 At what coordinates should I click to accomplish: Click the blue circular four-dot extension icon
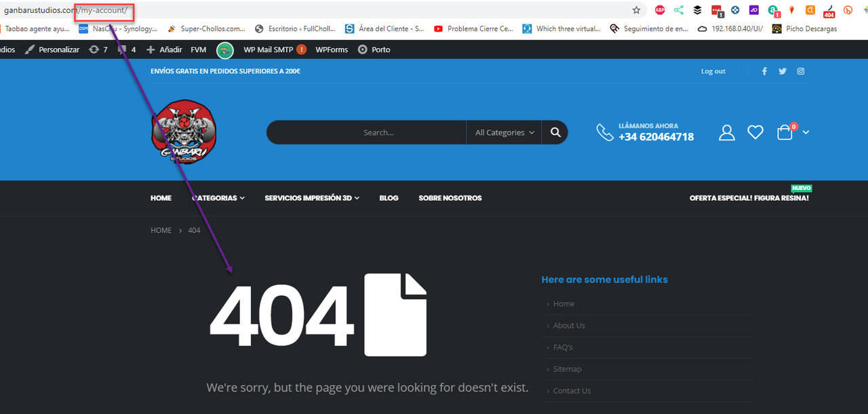[735, 10]
